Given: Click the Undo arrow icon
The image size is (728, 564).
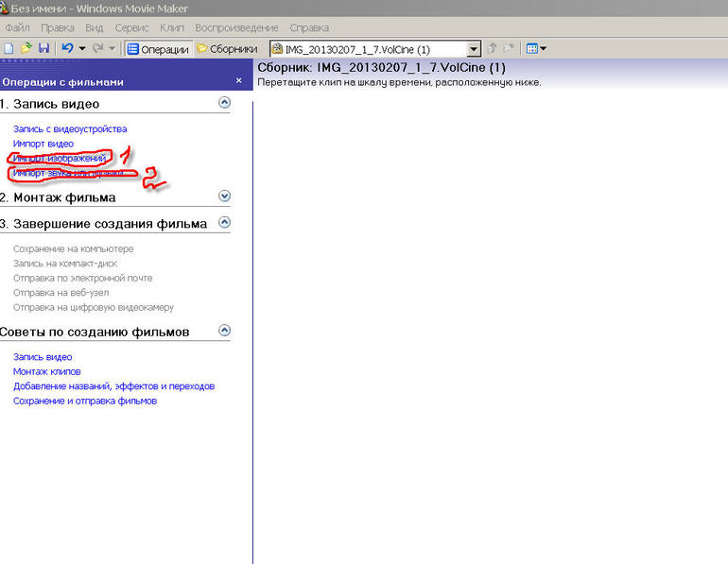Looking at the screenshot, I should (x=67, y=48).
